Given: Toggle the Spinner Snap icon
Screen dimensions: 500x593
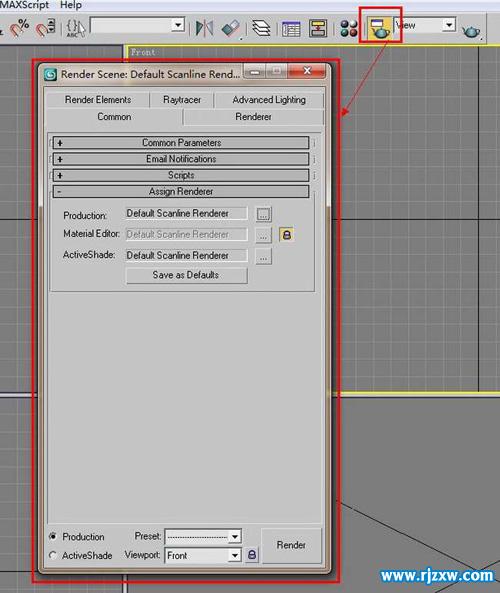Looking at the screenshot, I should pos(45,28).
